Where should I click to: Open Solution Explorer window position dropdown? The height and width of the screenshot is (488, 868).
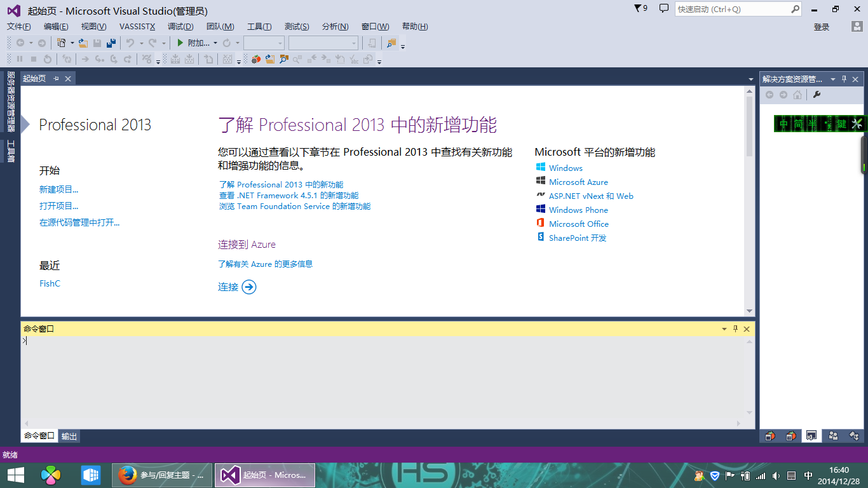[833, 79]
